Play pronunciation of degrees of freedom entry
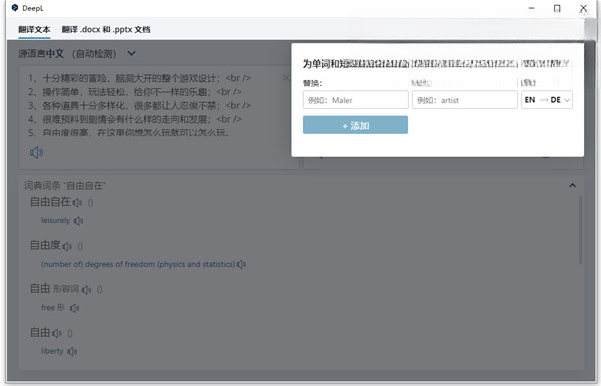The height and width of the screenshot is (386, 601). point(241,264)
